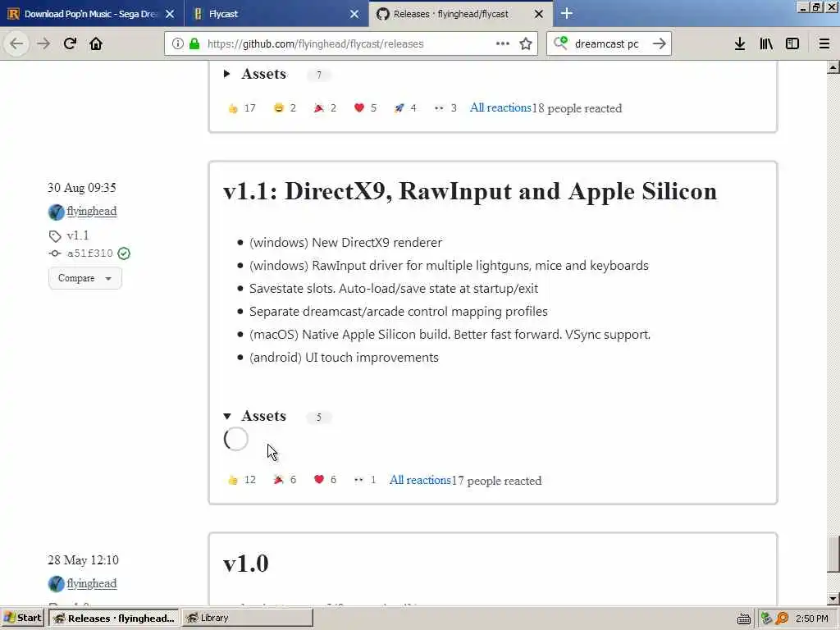The width and height of the screenshot is (840, 630).
Task: Reload the current page
Action: click(70, 43)
